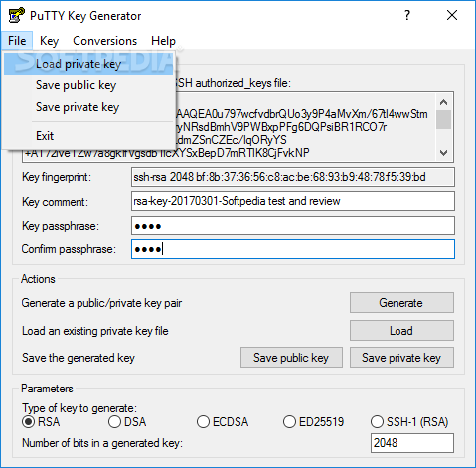Click the question mark help button in title bar
Screen dimensions: 476x468
coord(407,15)
